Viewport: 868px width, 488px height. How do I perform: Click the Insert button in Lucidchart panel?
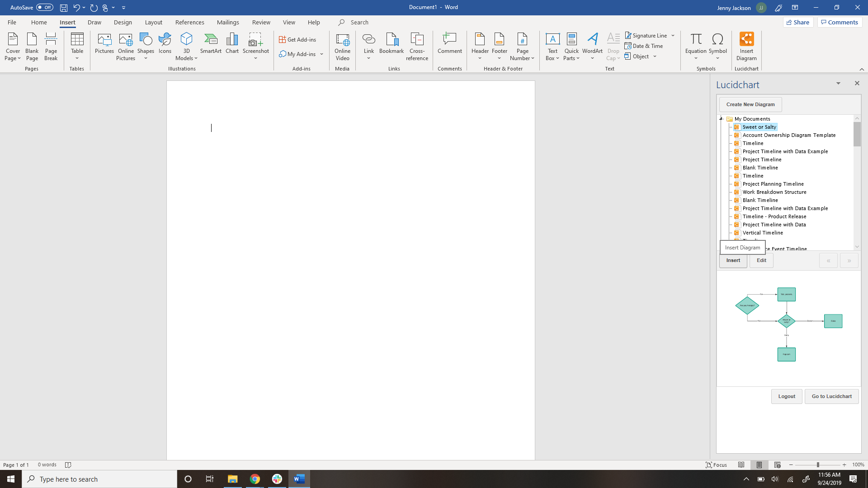click(733, 260)
